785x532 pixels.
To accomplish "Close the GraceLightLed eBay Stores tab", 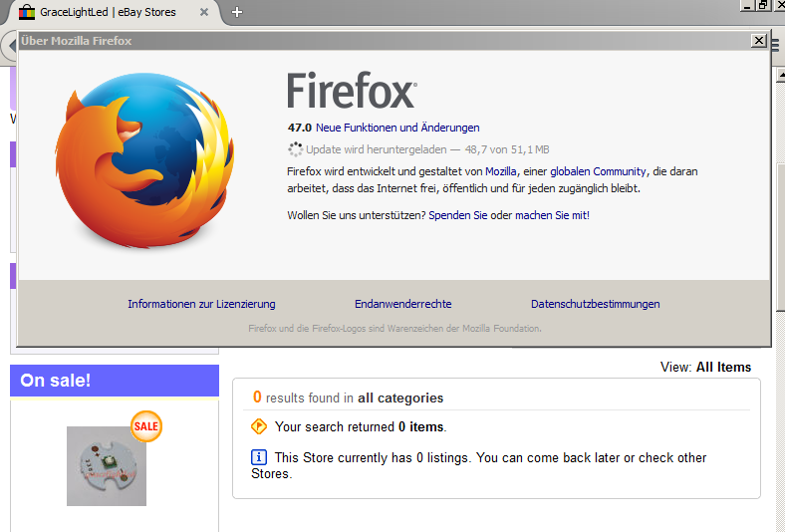I will (204, 12).
